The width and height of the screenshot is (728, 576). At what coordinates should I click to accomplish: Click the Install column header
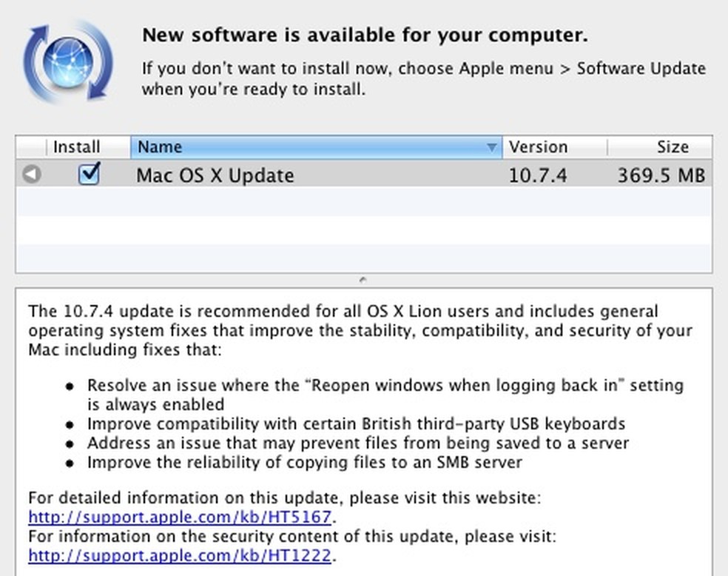[x=76, y=147]
